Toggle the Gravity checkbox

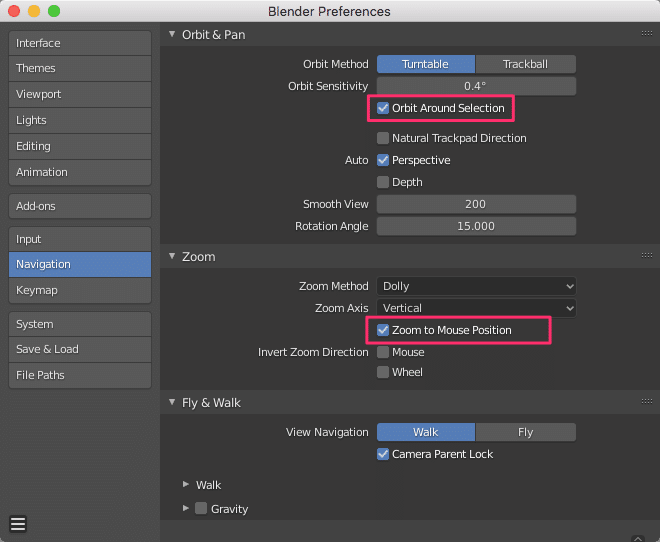coord(201,508)
